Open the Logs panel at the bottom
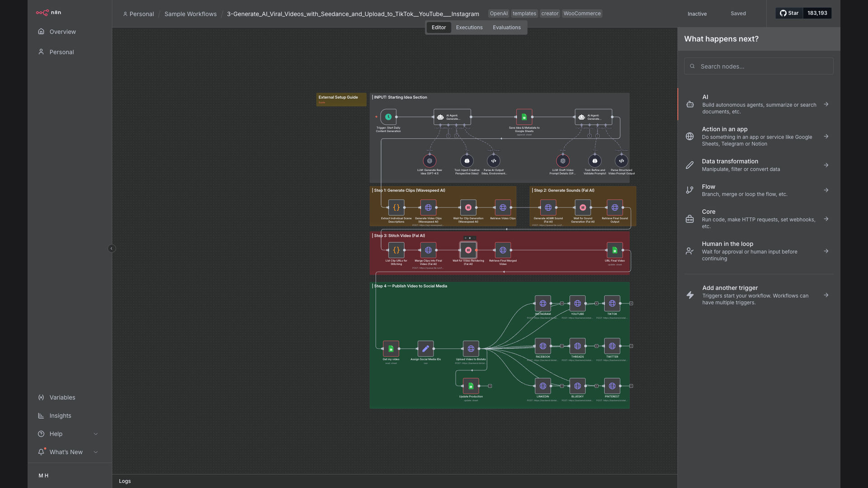This screenshot has width=868, height=488. click(x=125, y=481)
